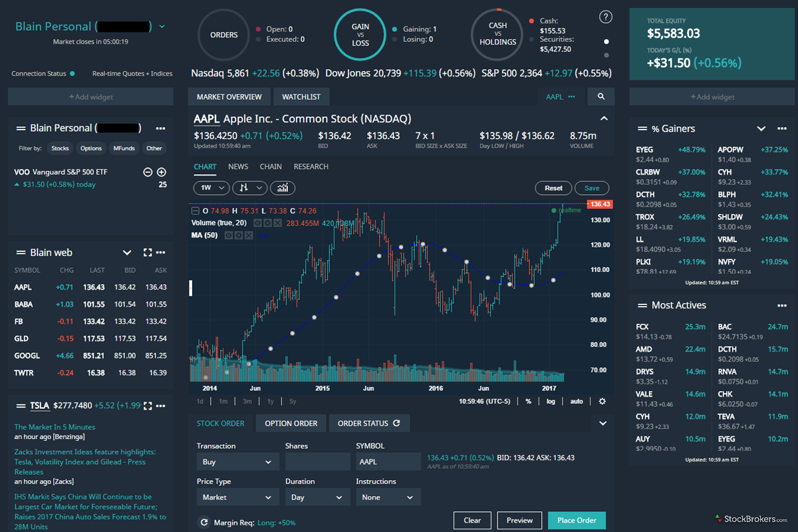This screenshot has width=798, height=532.
Task: Open the News tab
Action: [x=238, y=167]
